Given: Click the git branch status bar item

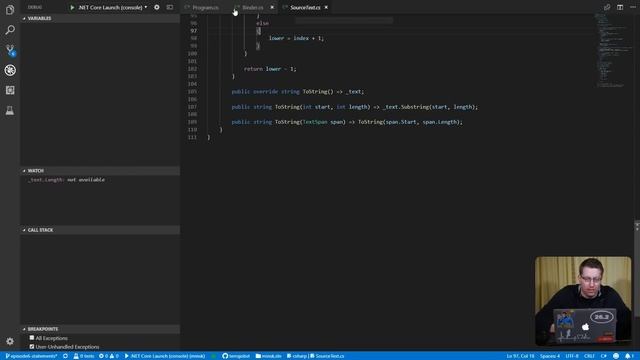Looking at the screenshot, I should click(x=31, y=356).
